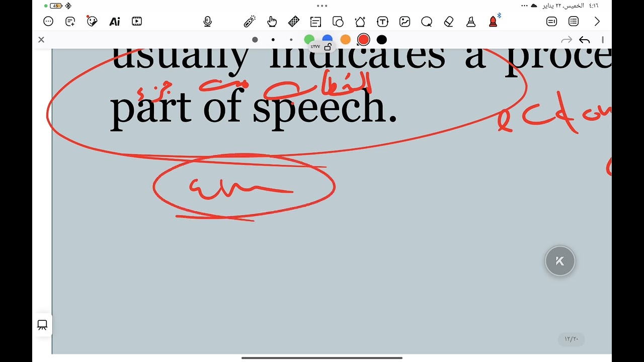Start audio recording with the microphone
This screenshot has height=362, width=644.
tap(207, 22)
